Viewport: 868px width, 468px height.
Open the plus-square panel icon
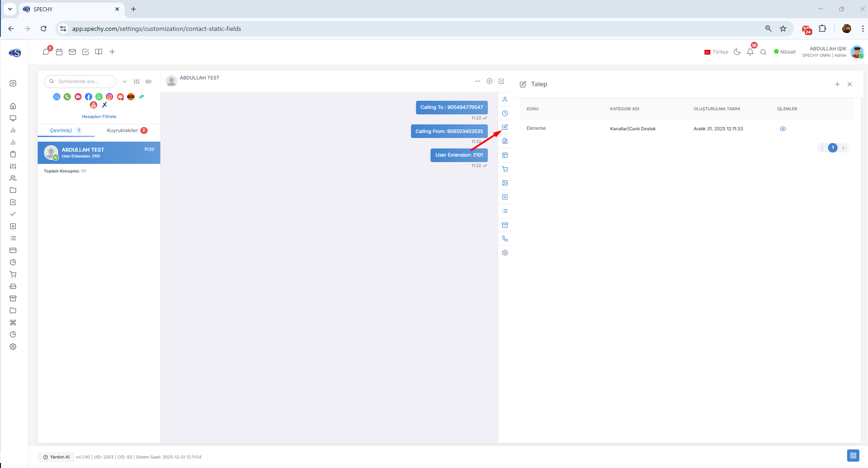[505, 197]
